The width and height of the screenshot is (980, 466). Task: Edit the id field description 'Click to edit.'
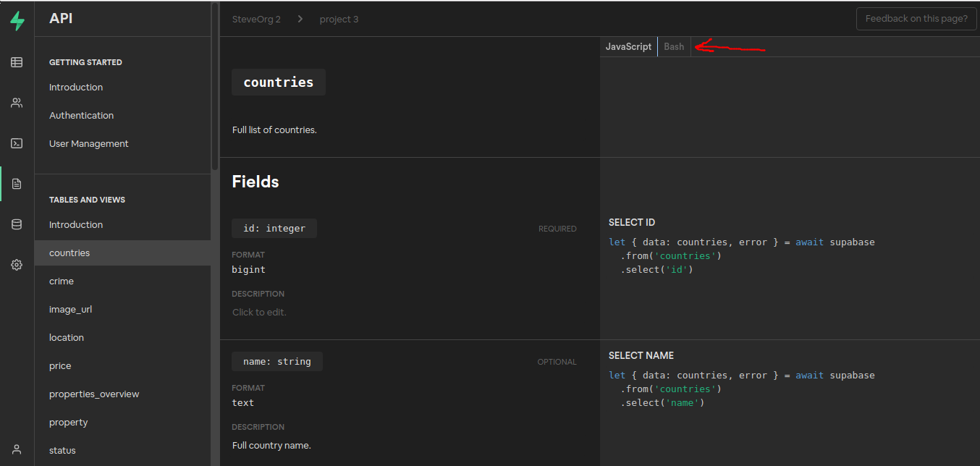pyautogui.click(x=259, y=312)
